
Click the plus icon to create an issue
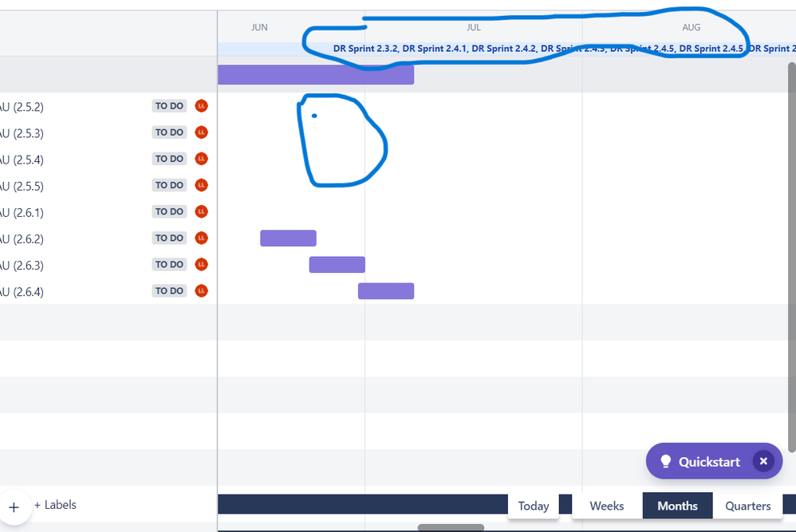click(x=15, y=507)
